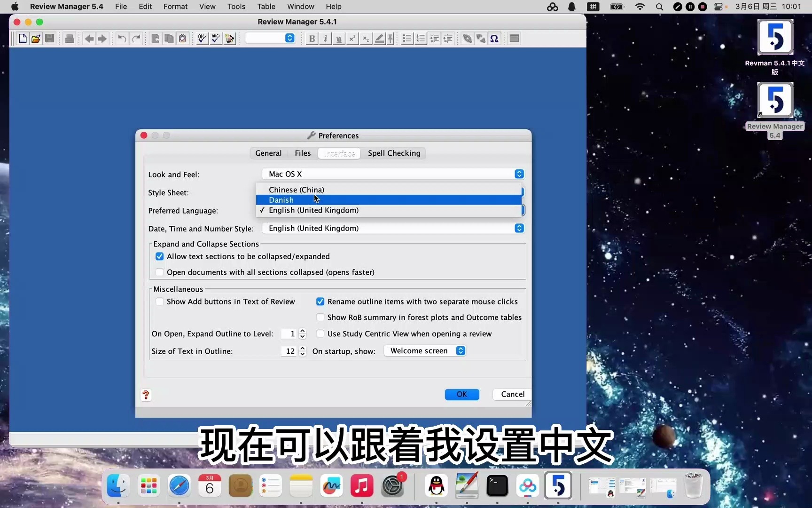Open the Table menu
Viewport: 812px width, 508px height.
coord(266,7)
